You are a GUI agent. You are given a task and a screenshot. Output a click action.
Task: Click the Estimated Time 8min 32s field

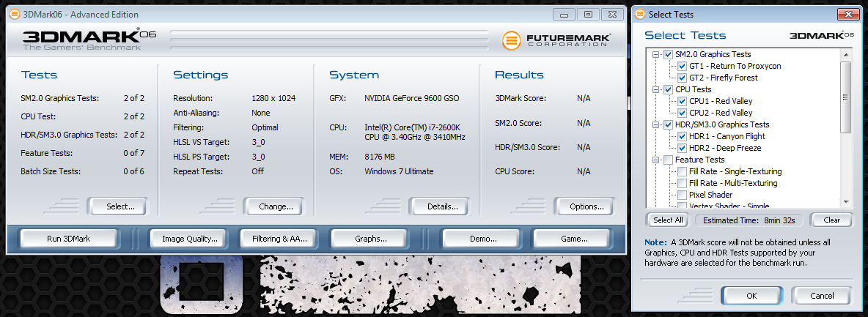[x=749, y=220]
